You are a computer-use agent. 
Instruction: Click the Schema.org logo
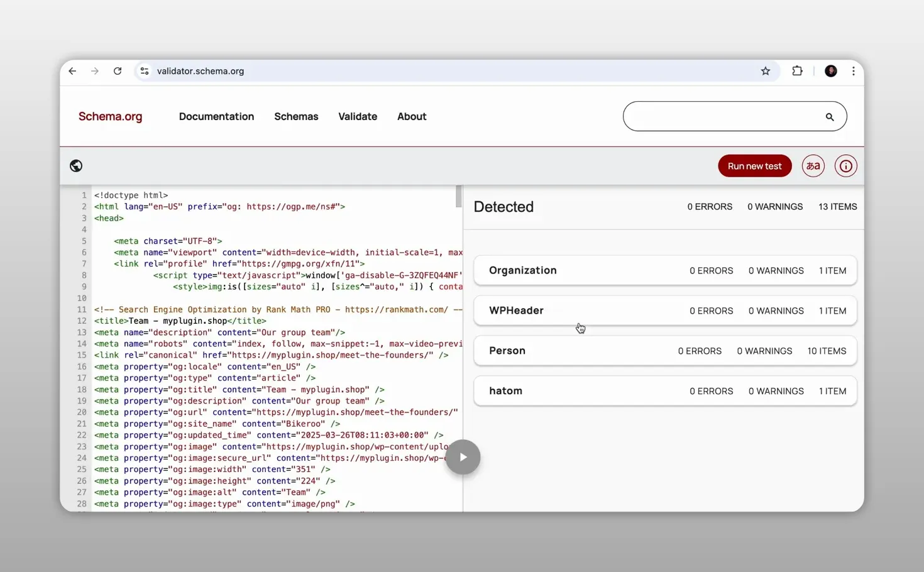[111, 116]
